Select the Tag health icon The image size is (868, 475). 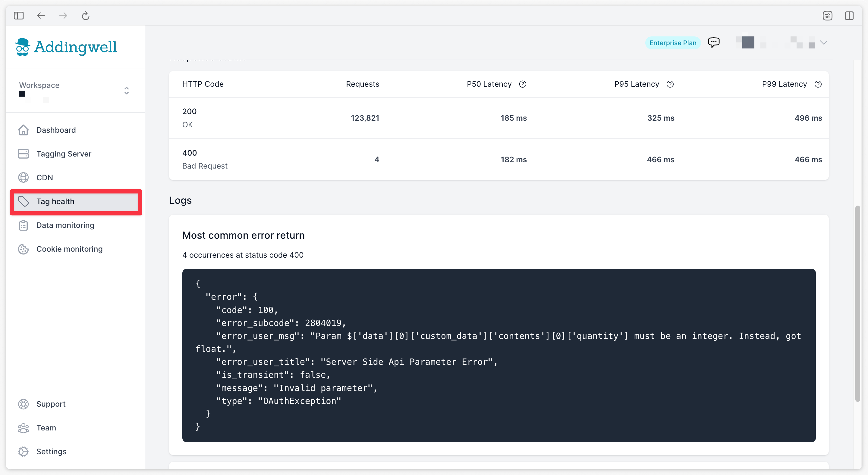coord(24,201)
